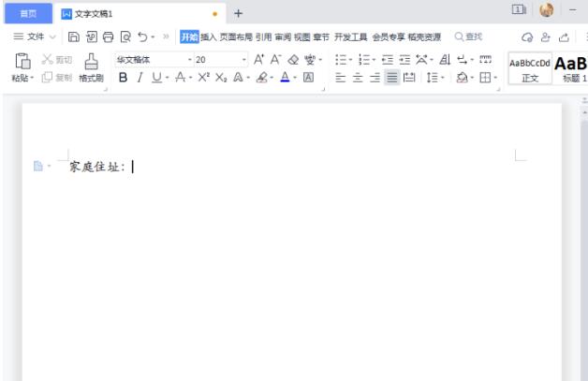Open the 文件 file menu
The image size is (588, 381).
(x=35, y=37)
